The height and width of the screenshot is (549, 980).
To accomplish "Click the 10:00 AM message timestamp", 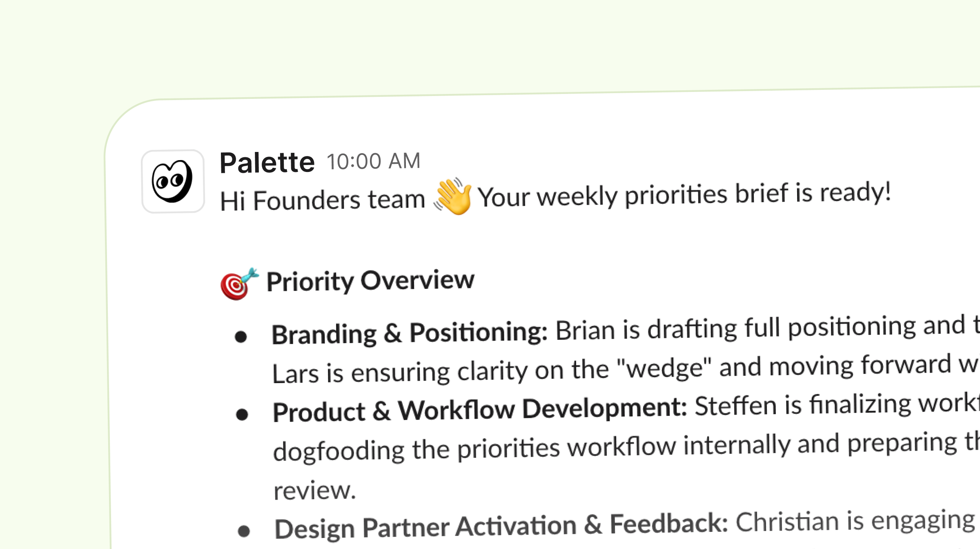I will (373, 161).
